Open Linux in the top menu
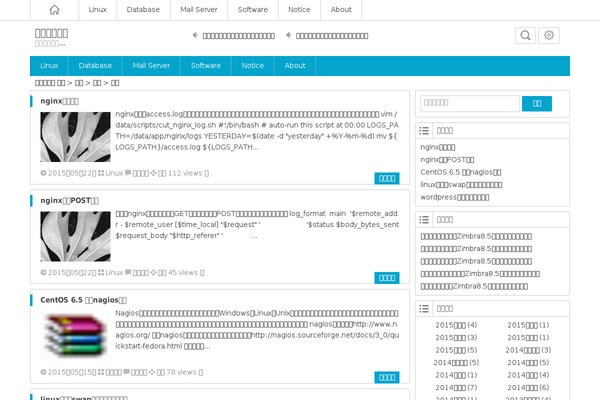 [x=98, y=10]
